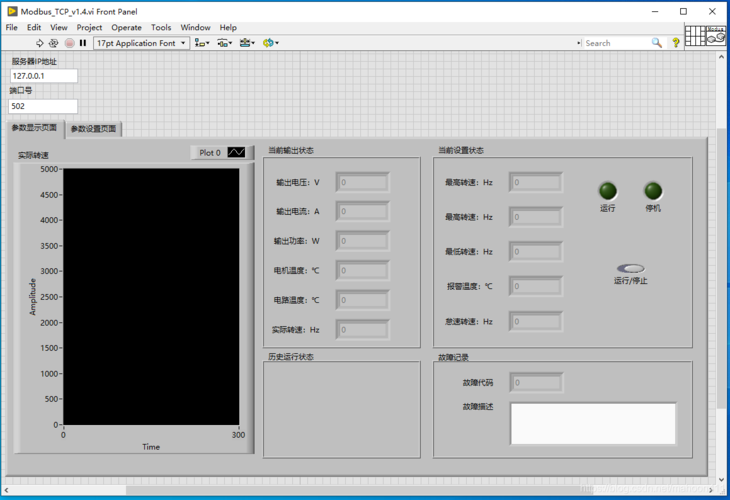Click Run Continuously icon
The image size is (730, 500).
tap(54, 43)
